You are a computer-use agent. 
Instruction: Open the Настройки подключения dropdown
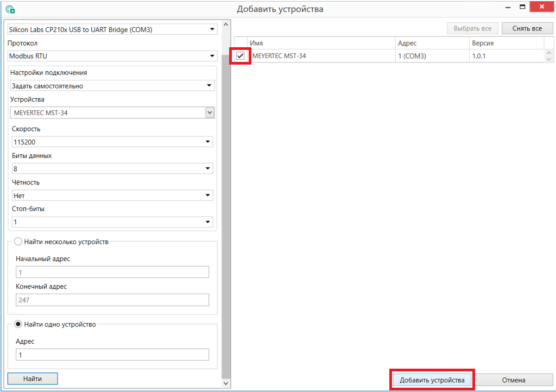coord(112,86)
